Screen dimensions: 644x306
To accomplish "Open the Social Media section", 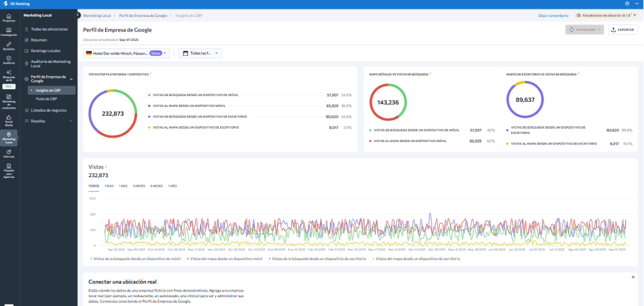I will [x=9, y=121].
